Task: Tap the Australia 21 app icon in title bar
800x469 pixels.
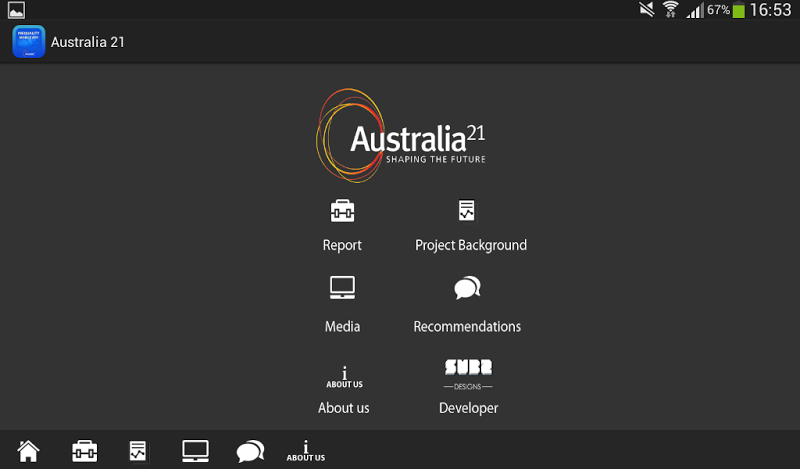Action: coord(29,41)
